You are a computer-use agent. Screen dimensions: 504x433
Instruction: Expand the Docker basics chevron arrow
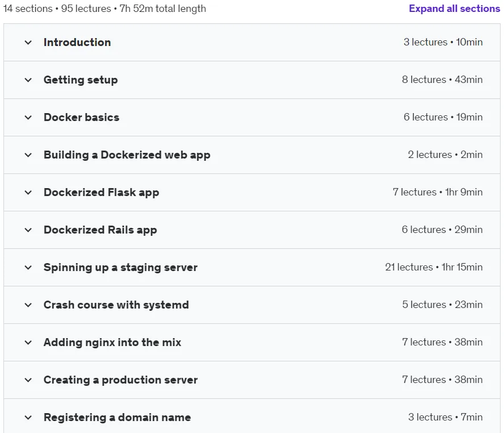[28, 118]
